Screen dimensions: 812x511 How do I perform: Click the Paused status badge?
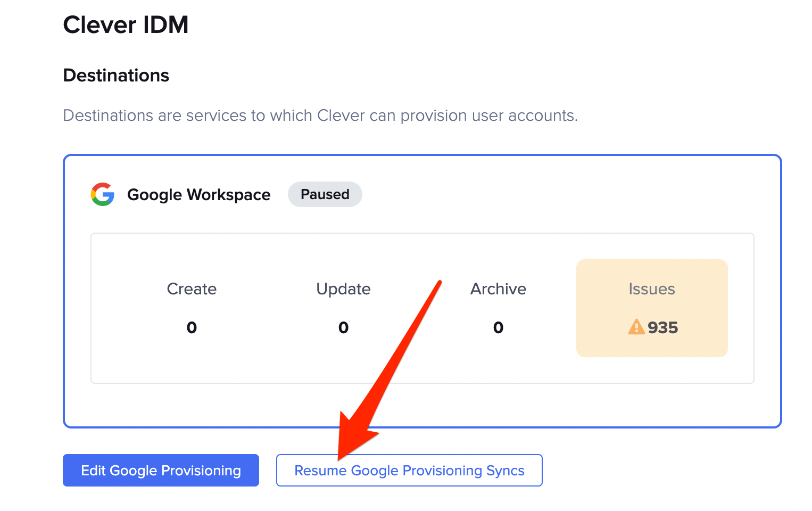[x=325, y=194]
